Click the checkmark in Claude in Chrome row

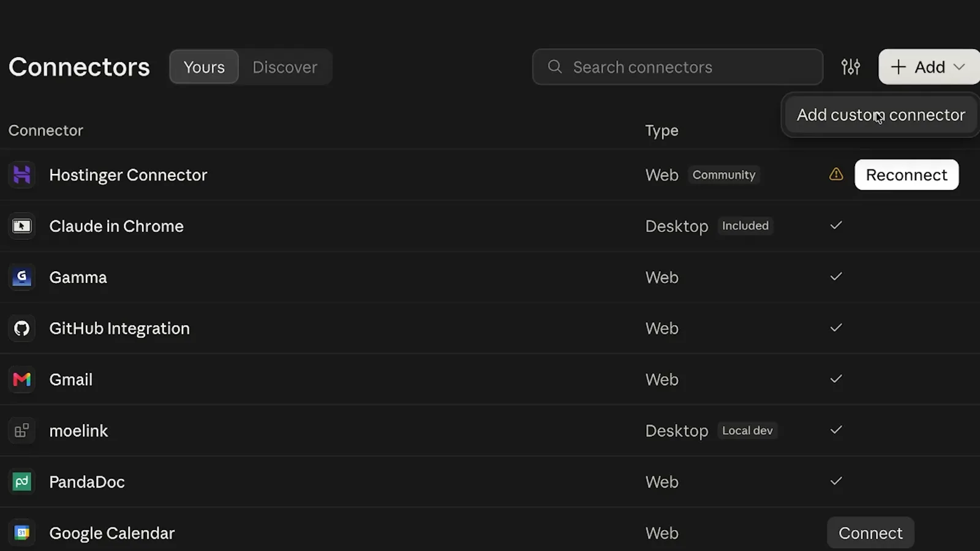click(x=836, y=225)
